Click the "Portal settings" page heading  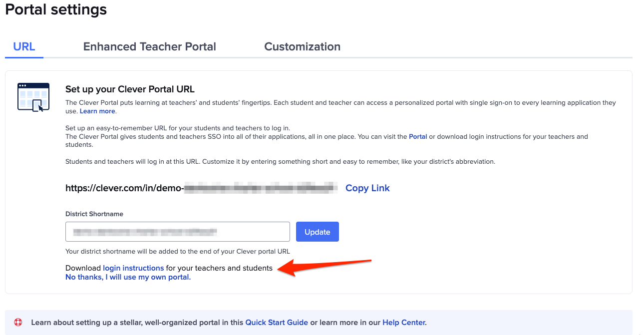(x=55, y=9)
